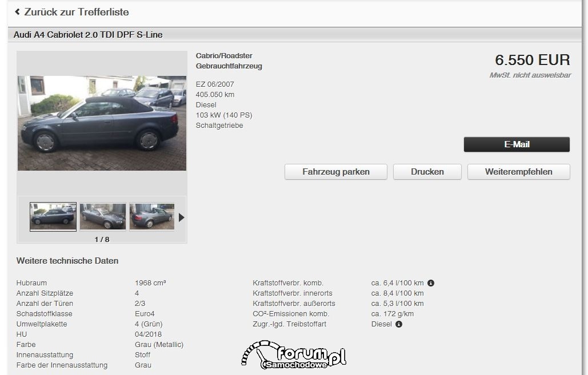The height and width of the screenshot is (375, 588).
Task: Click the Weiterempfehlen button
Action: [519, 172]
